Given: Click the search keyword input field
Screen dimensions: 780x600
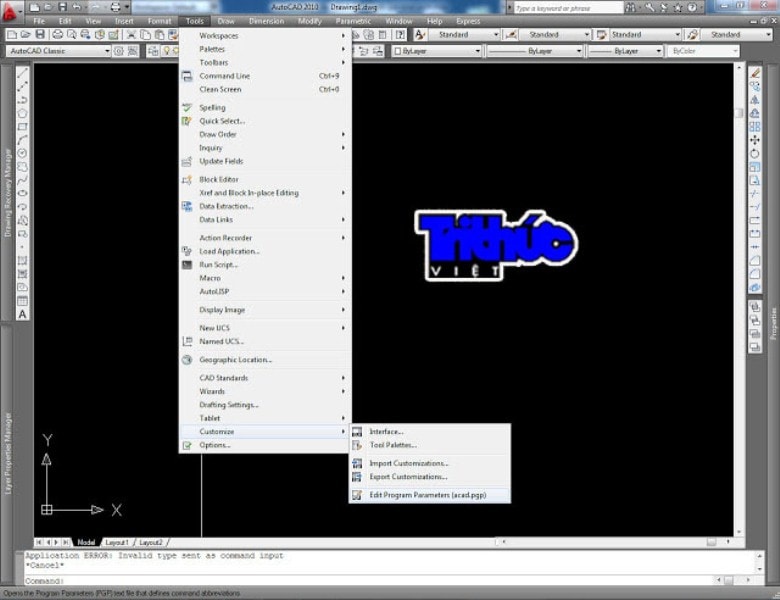Looking at the screenshot, I should pos(568,8).
